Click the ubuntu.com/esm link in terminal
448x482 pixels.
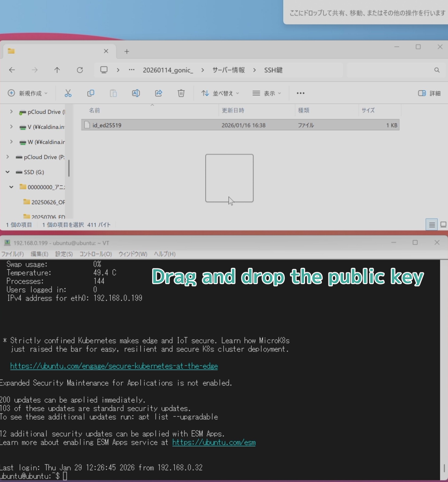(214, 442)
